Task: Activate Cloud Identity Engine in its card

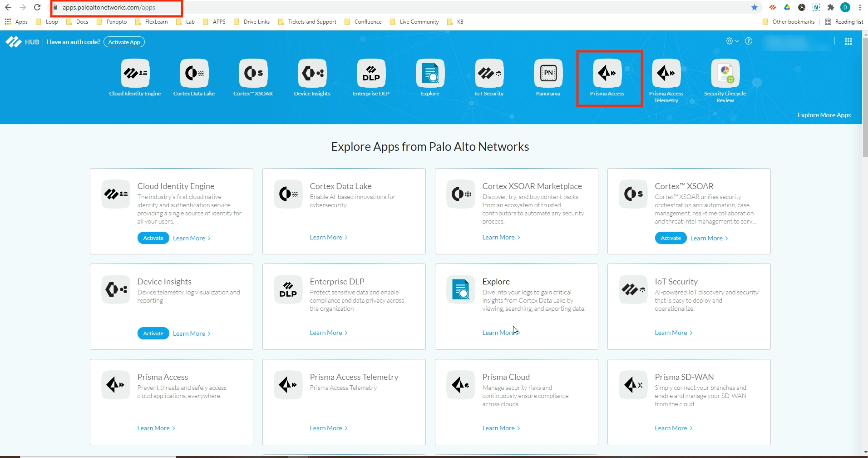Action: (x=153, y=238)
